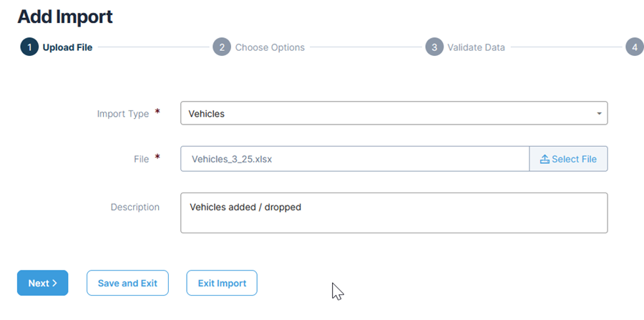The height and width of the screenshot is (320, 644).
Task: Click the Save and Exit button
Action: pos(127,283)
